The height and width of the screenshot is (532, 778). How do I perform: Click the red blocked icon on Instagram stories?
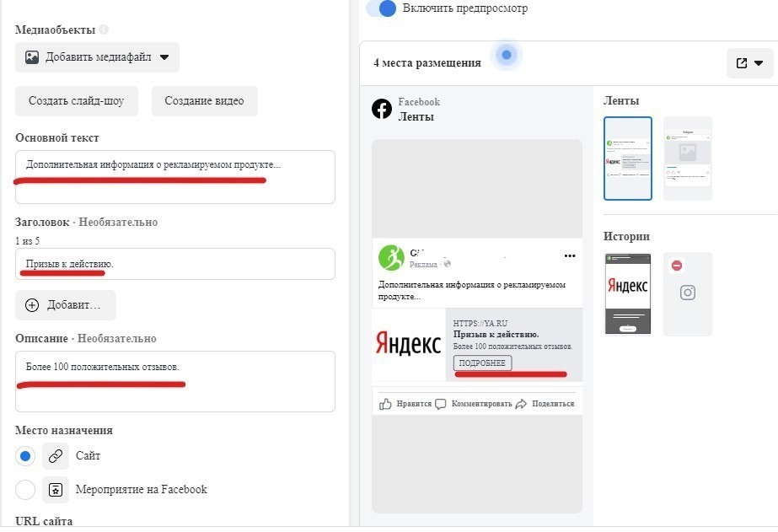point(677,266)
